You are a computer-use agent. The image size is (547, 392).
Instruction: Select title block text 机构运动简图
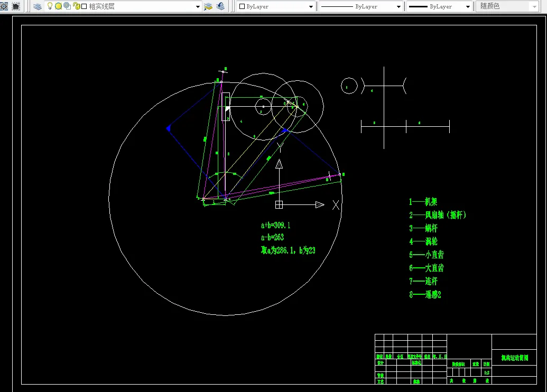(x=515, y=358)
